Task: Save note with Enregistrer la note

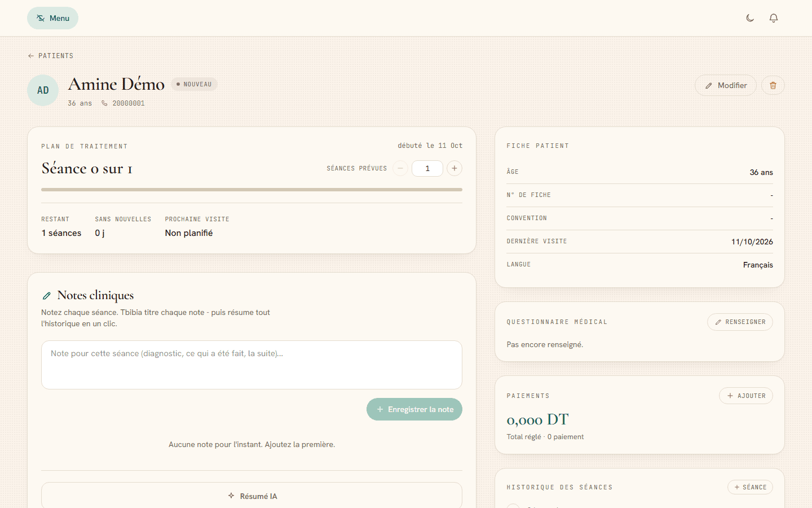Action: coord(414,409)
